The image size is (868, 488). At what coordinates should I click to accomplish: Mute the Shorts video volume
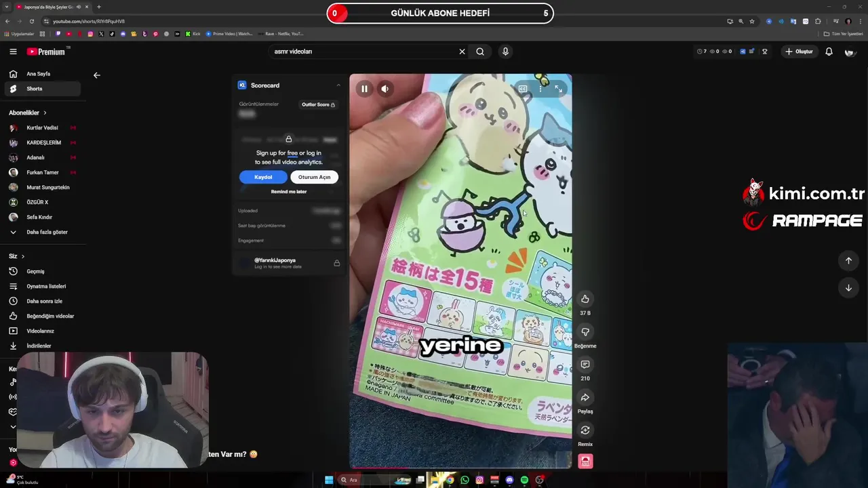pos(385,89)
